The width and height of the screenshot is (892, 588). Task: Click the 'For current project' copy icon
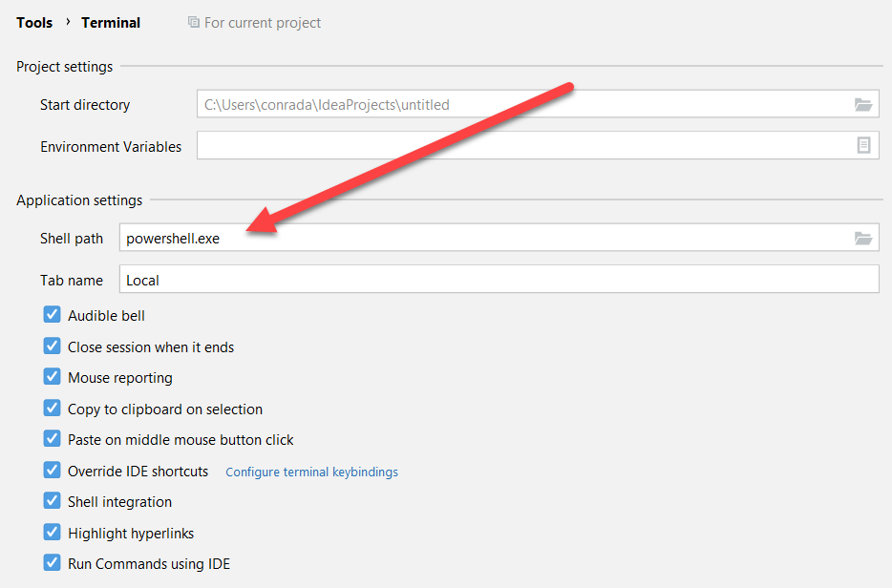pos(194,22)
